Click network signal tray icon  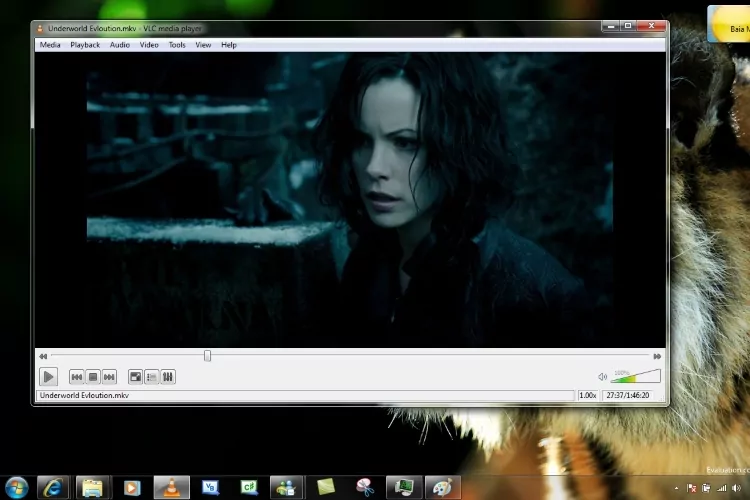(x=722, y=489)
